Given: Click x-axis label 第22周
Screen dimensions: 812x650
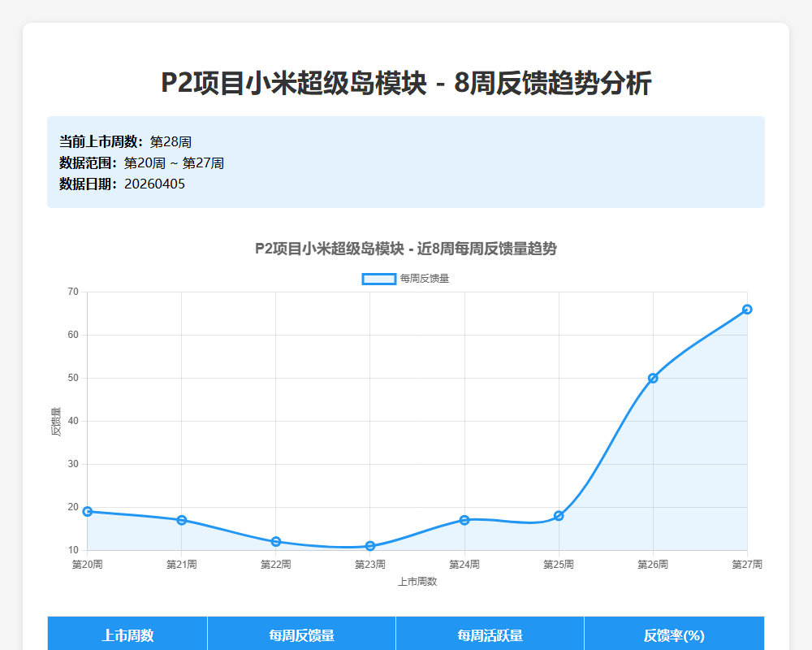Looking at the screenshot, I should point(276,565).
